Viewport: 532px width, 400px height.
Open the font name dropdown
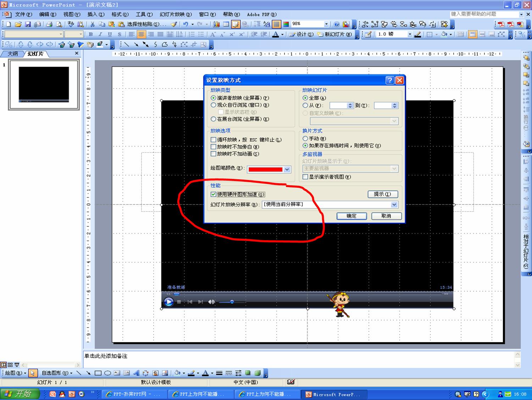[x=61, y=34]
